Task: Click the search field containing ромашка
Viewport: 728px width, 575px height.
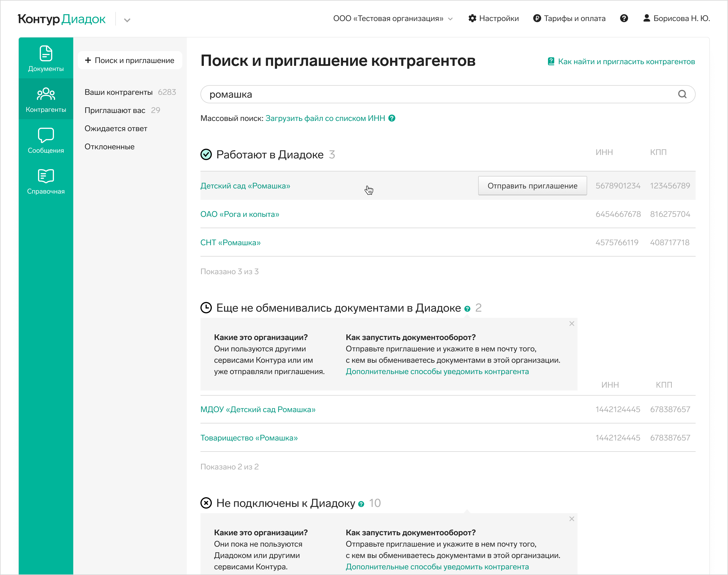Action: [x=448, y=94]
